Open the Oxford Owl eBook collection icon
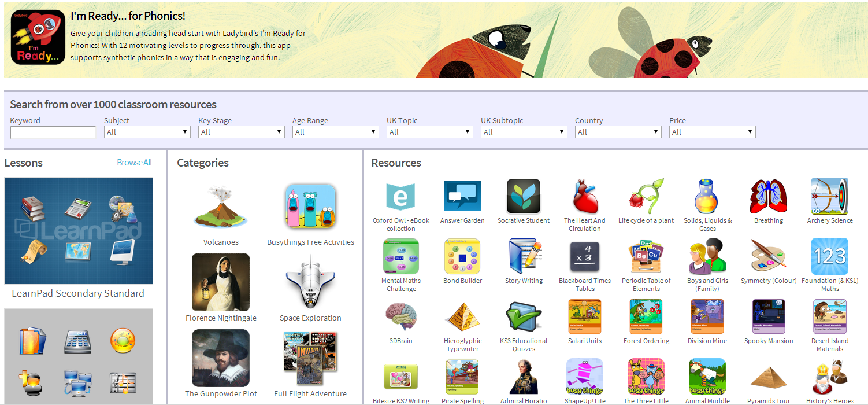 (x=400, y=196)
